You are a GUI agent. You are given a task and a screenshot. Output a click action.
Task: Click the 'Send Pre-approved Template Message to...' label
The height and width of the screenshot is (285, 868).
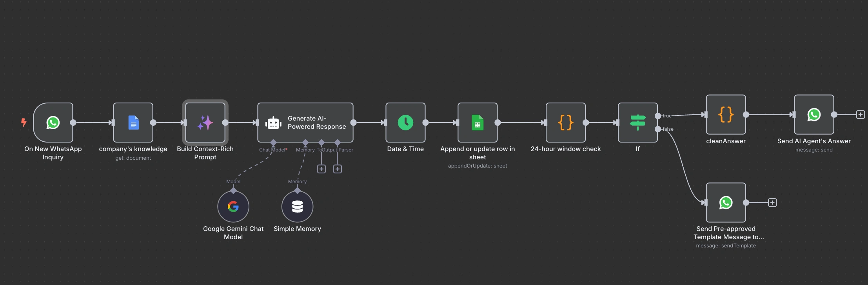tap(728, 233)
